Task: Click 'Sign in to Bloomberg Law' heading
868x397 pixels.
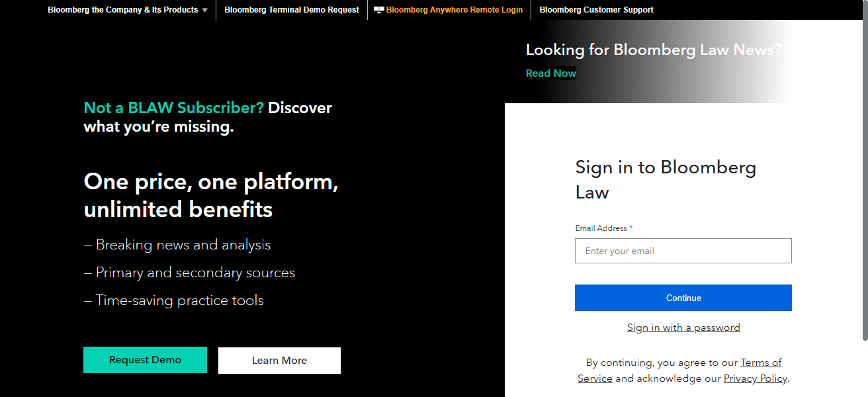Action: click(666, 179)
